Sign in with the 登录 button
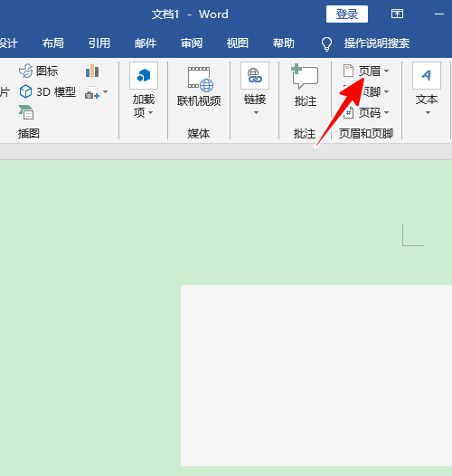The width and height of the screenshot is (452, 476). click(x=347, y=14)
